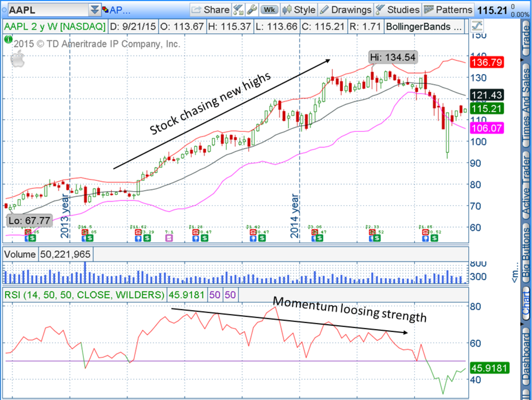Click the red 136.79 upper band label
Image resolution: width=532 pixels, height=400 pixels.
pyautogui.click(x=486, y=62)
